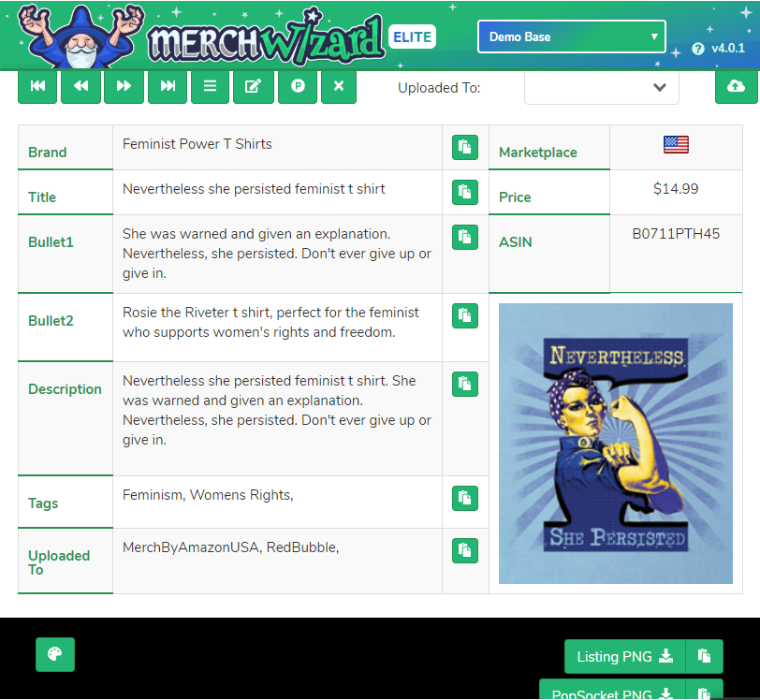Select the brand text Feminist Power T Shirts
This screenshot has height=700, width=760.
(197, 144)
